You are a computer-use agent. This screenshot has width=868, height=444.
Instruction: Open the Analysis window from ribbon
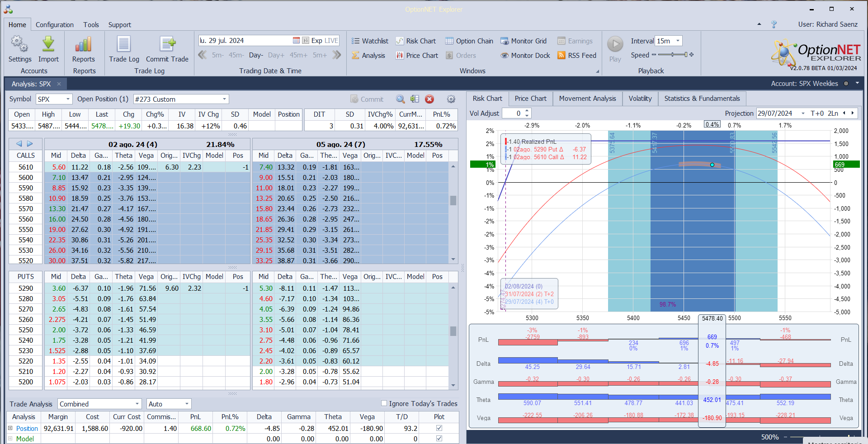[x=368, y=55]
